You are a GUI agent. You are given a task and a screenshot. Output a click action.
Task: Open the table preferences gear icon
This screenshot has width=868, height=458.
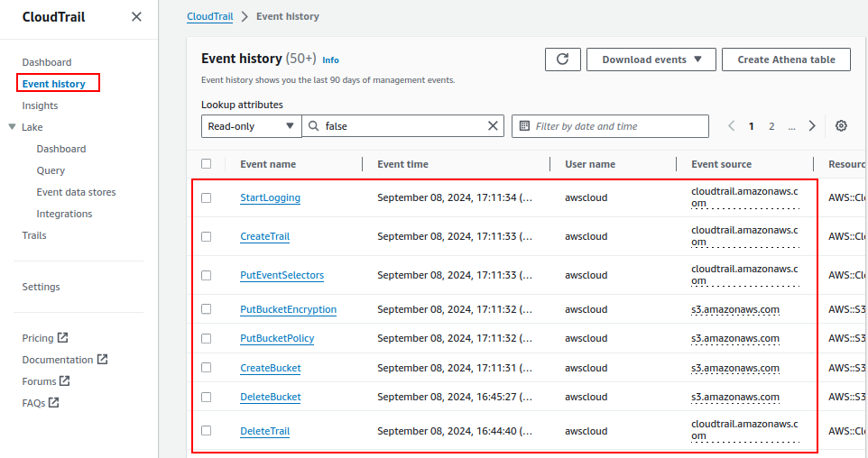pos(841,126)
